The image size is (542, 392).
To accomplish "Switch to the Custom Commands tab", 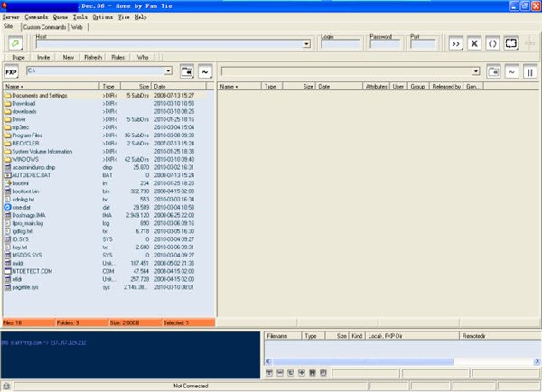I will (x=45, y=27).
